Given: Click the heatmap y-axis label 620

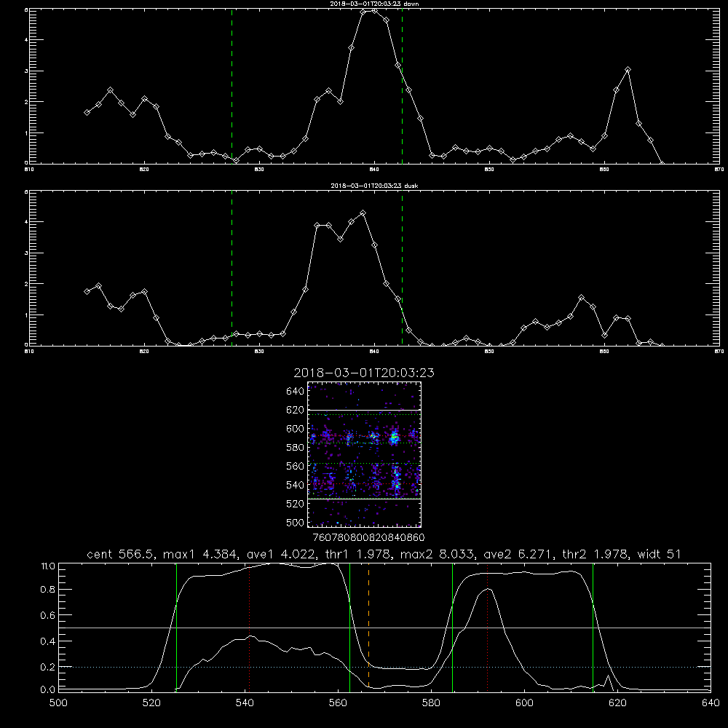Looking at the screenshot, I should (x=296, y=410).
